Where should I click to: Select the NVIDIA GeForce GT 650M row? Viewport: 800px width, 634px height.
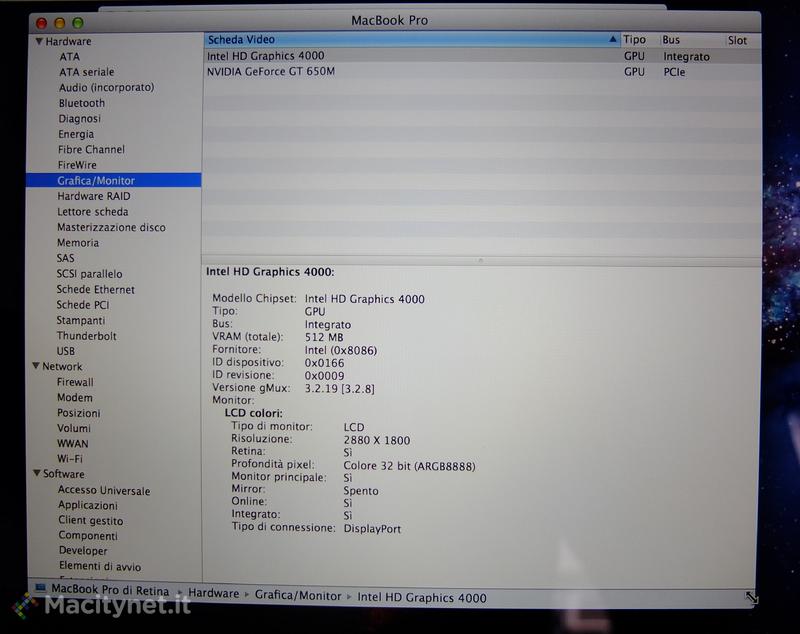pos(482,72)
